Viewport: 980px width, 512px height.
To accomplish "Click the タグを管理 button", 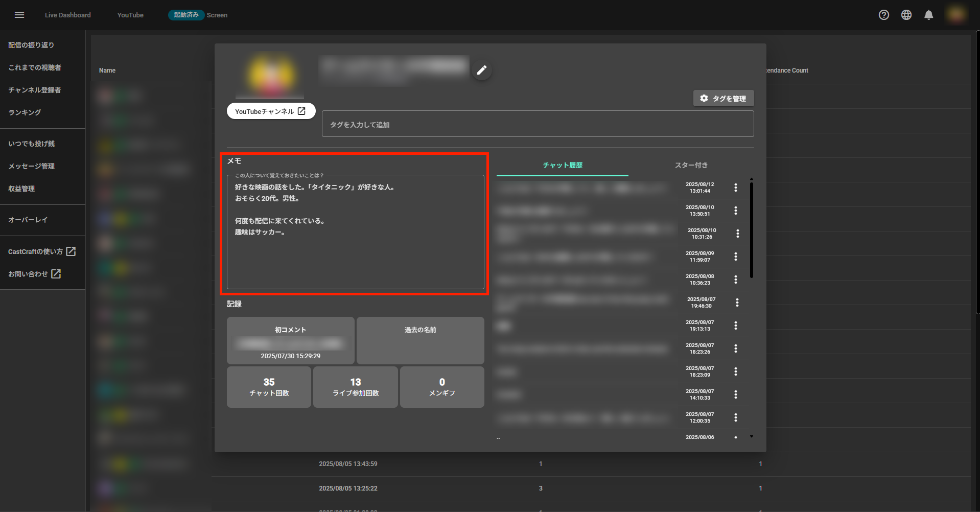I will 723,98.
